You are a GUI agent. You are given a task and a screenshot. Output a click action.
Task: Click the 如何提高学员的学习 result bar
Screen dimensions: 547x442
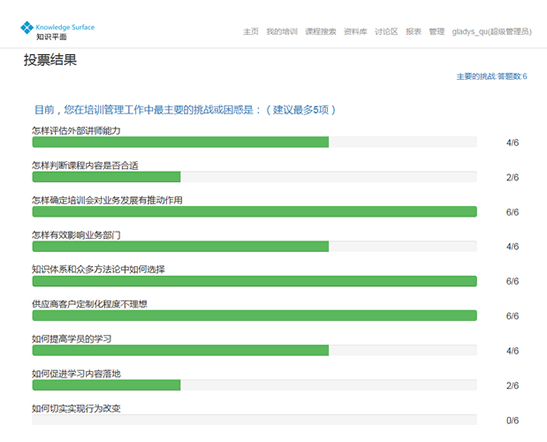[x=255, y=350]
